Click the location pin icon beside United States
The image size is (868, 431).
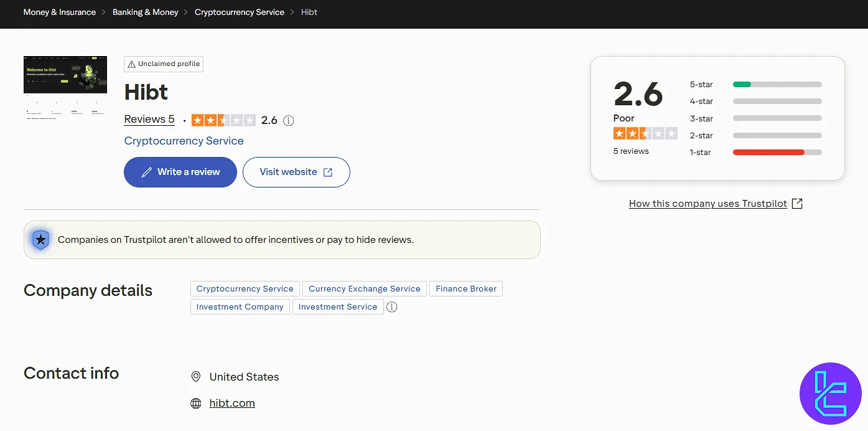[x=196, y=377]
